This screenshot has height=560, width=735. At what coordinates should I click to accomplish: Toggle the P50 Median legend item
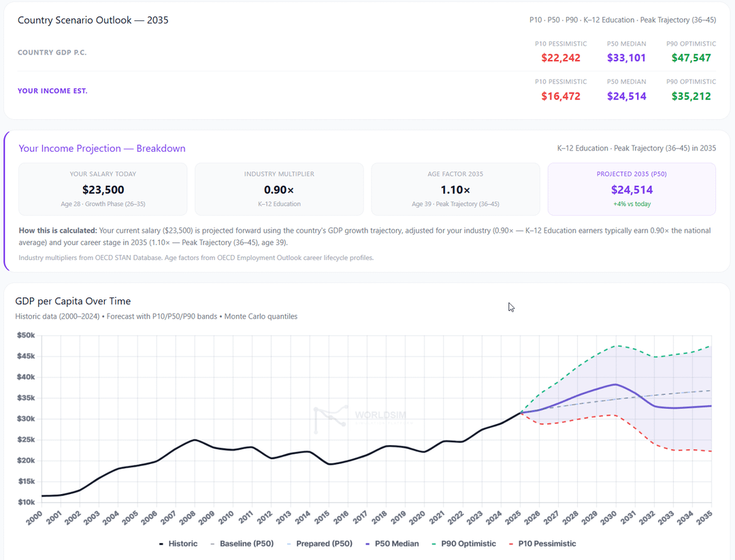click(391, 544)
